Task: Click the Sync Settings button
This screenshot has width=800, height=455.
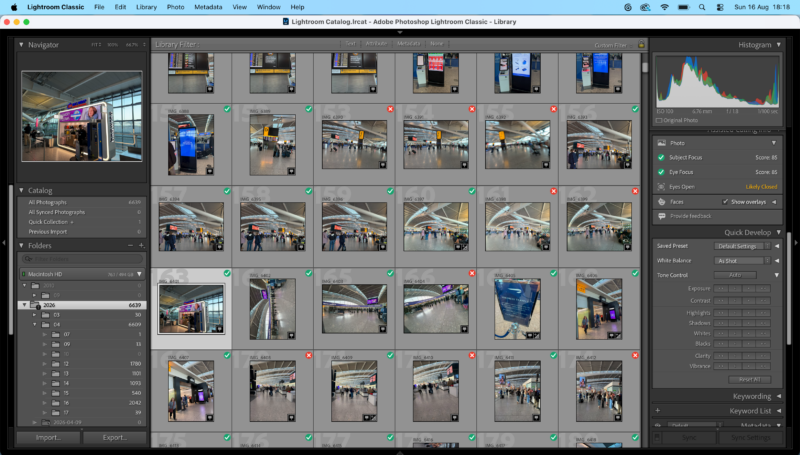Action: point(750,437)
